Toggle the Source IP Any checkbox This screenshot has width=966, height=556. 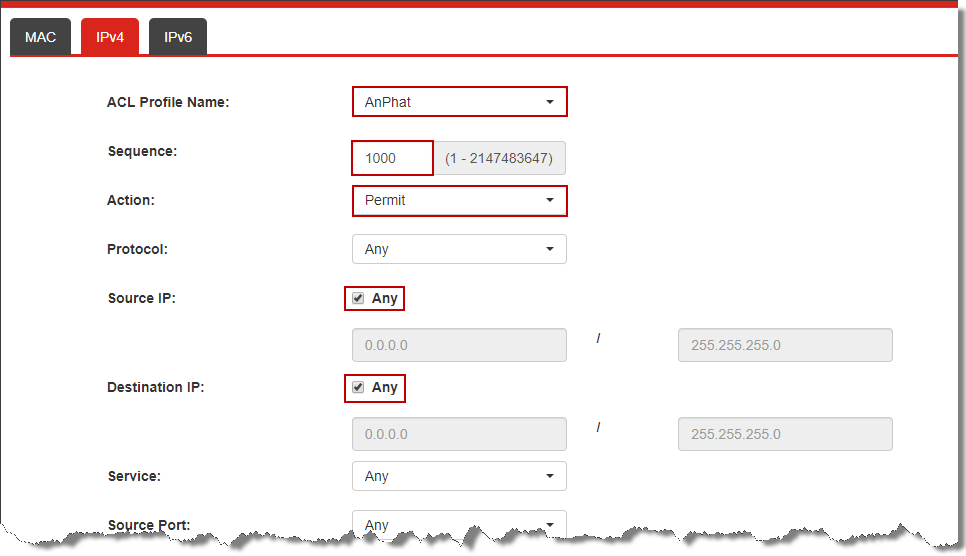click(x=358, y=298)
